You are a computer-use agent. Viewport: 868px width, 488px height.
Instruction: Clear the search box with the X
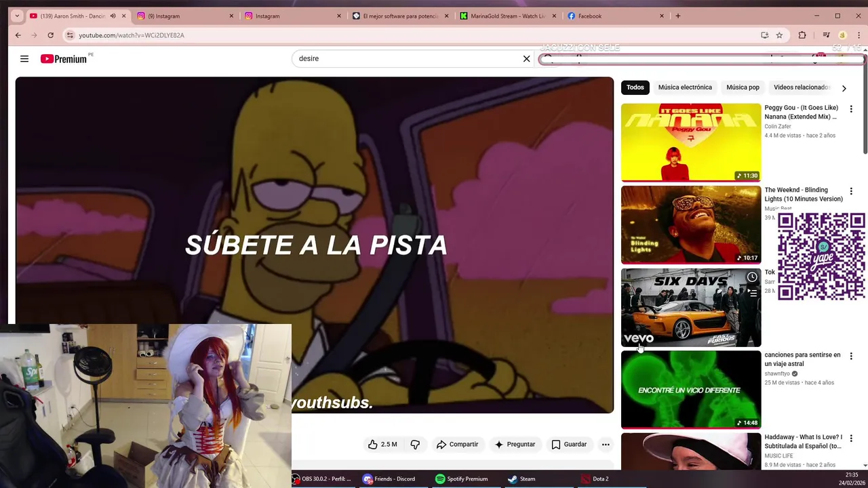pos(526,59)
